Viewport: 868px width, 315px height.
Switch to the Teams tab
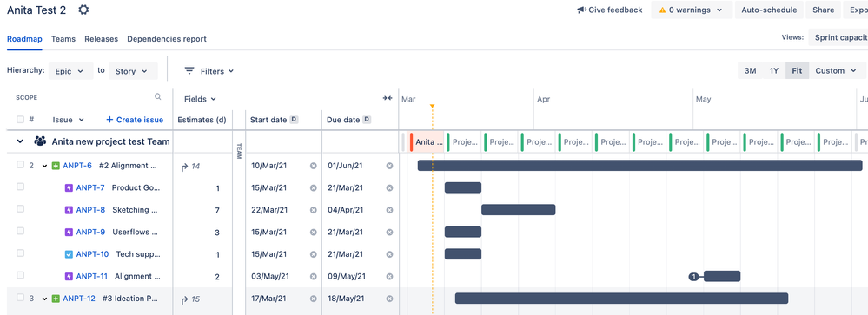[x=63, y=39]
